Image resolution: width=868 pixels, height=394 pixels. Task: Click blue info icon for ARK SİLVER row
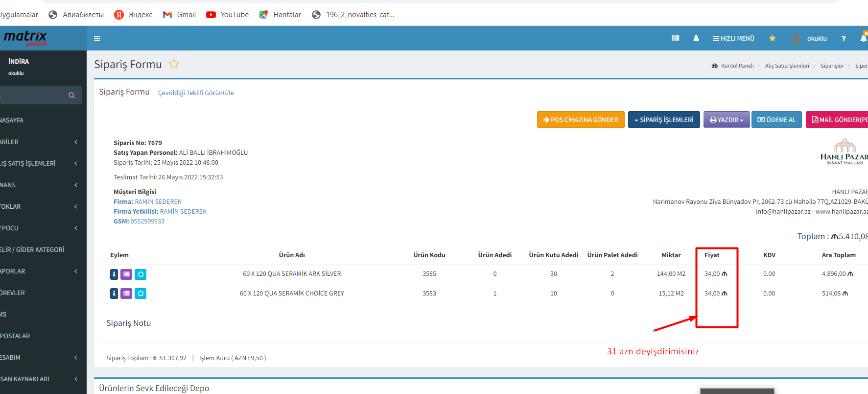pos(114,274)
